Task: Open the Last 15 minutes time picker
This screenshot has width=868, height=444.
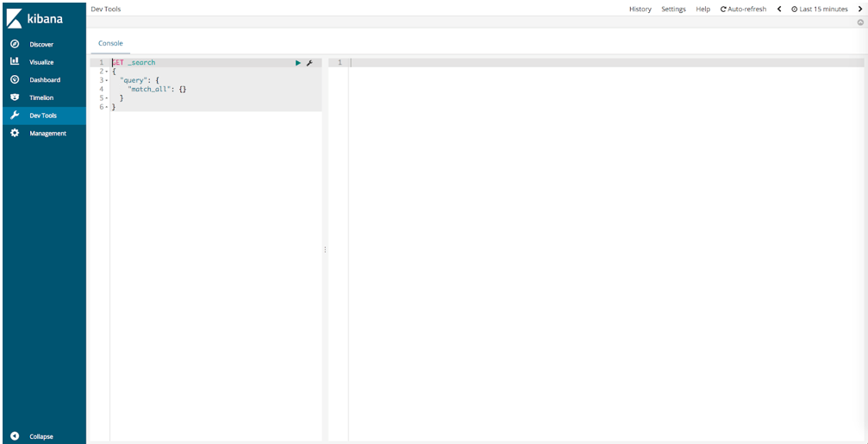Action: pos(819,9)
